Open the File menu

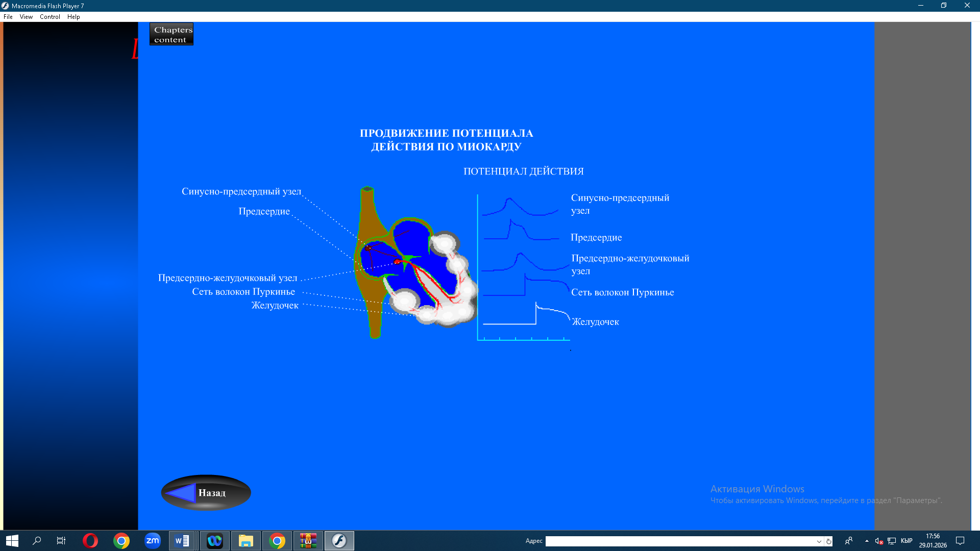point(8,17)
